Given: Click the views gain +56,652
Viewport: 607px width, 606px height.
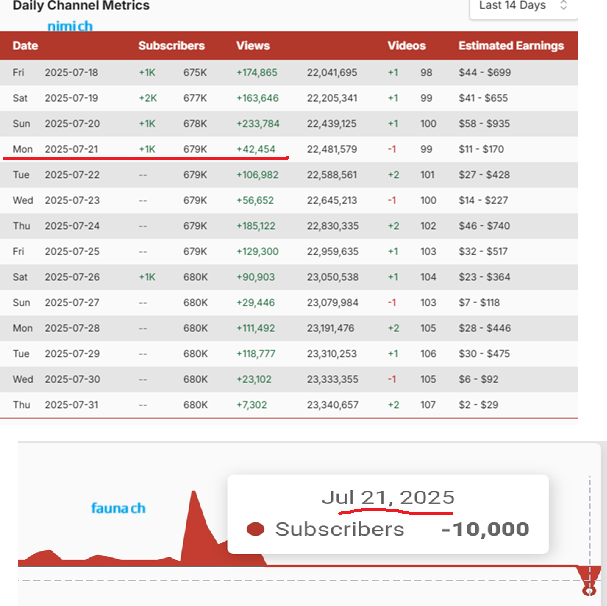Looking at the screenshot, I should point(255,200).
